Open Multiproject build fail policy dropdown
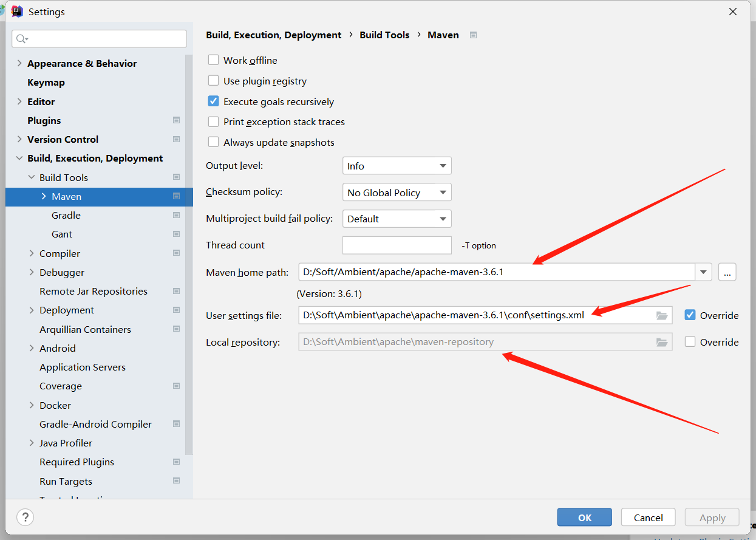Screen dimensions: 756x540 [397, 219]
